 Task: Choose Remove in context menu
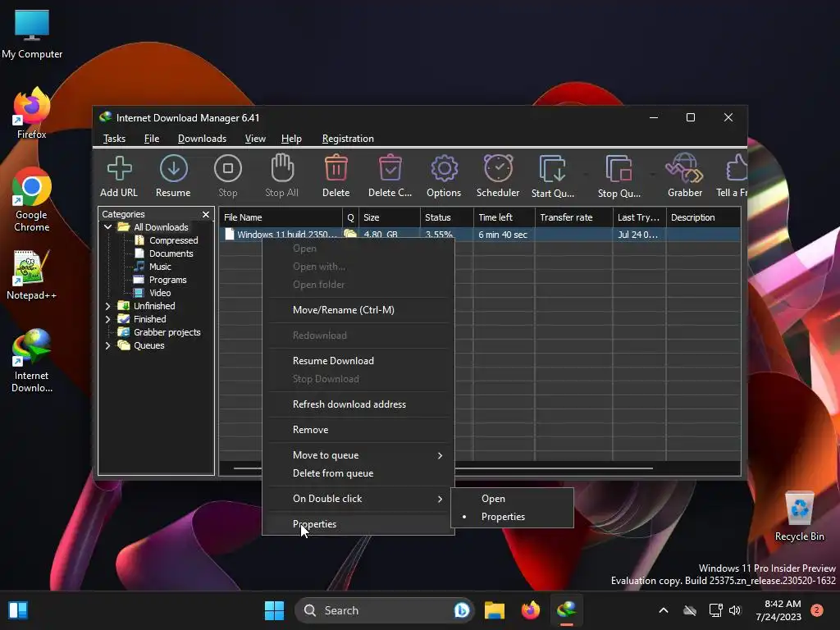click(358, 430)
